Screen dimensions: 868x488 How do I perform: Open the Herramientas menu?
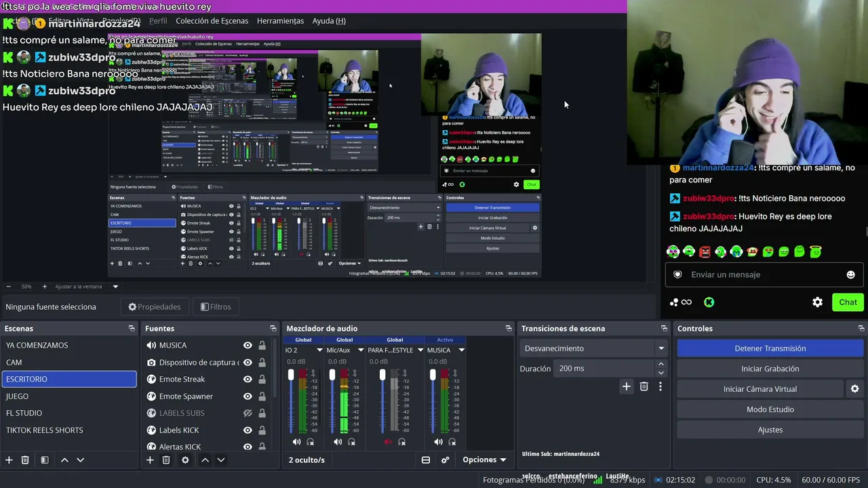point(280,21)
